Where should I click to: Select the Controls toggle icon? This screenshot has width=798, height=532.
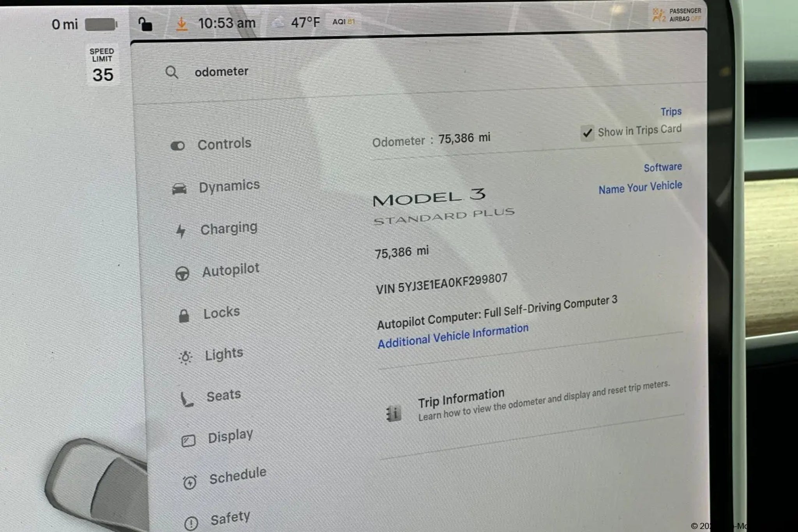point(178,146)
